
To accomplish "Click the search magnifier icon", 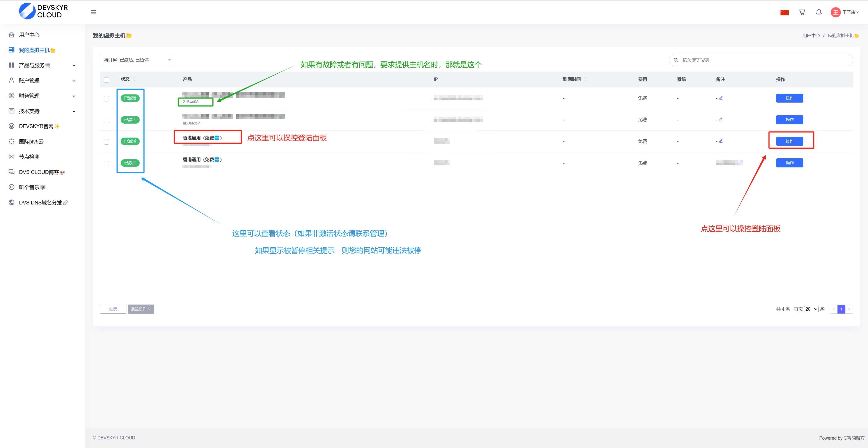I will (x=676, y=60).
